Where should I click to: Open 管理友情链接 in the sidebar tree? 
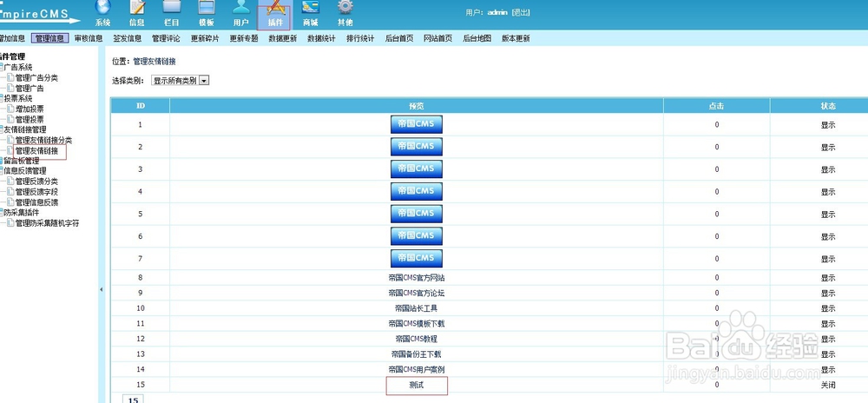(36, 150)
